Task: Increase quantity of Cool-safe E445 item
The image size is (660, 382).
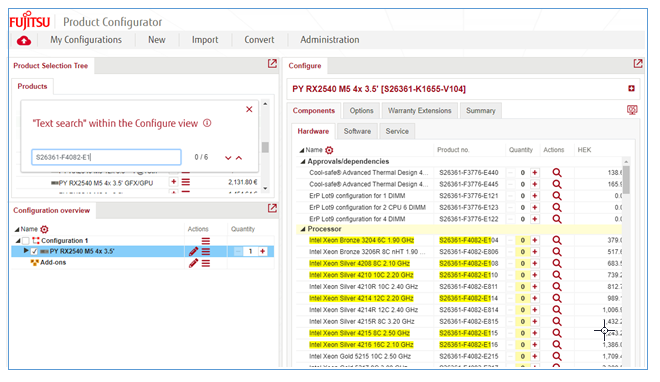Action: pyautogui.click(x=535, y=184)
